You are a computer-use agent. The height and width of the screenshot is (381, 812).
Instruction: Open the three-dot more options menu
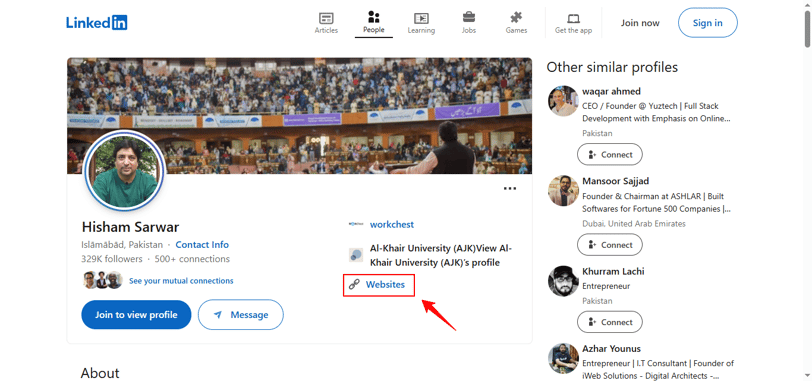click(510, 188)
